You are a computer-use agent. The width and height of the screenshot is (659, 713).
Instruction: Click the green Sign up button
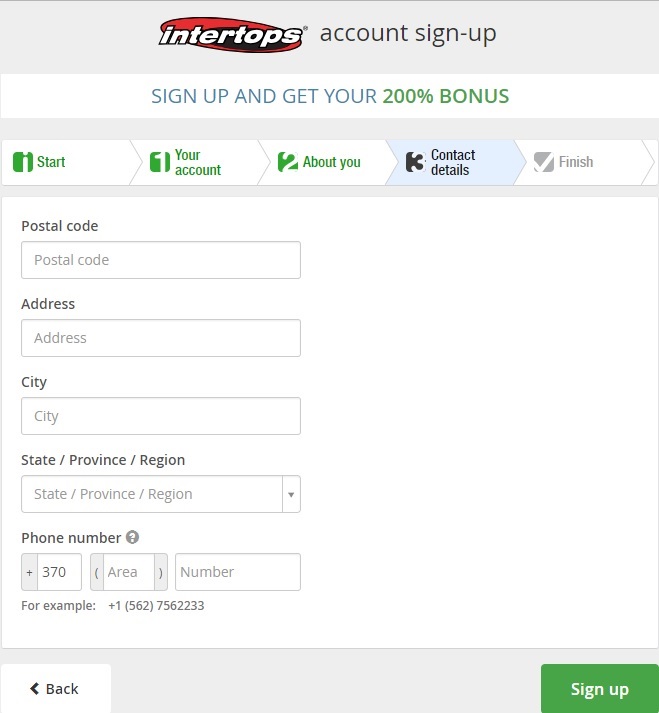599,689
